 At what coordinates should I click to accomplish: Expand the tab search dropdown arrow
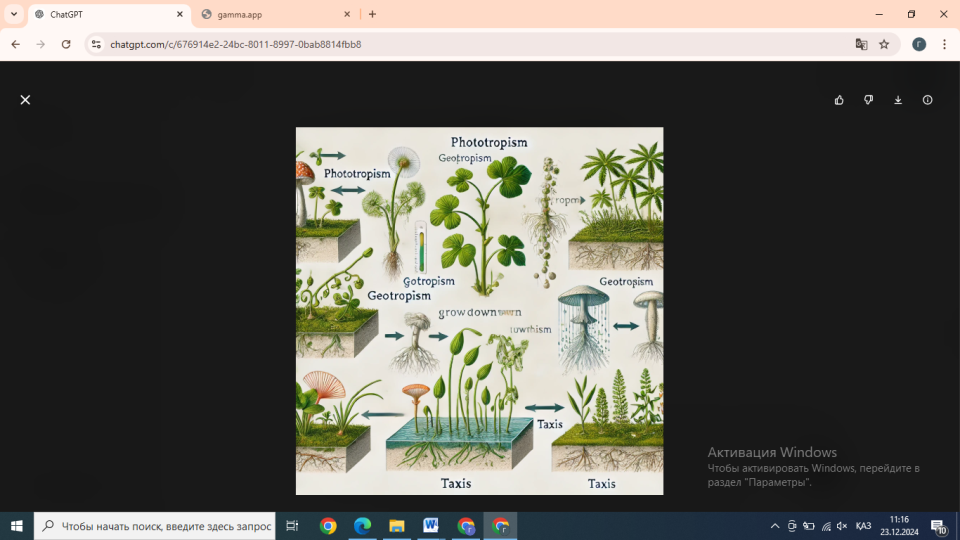(x=14, y=15)
